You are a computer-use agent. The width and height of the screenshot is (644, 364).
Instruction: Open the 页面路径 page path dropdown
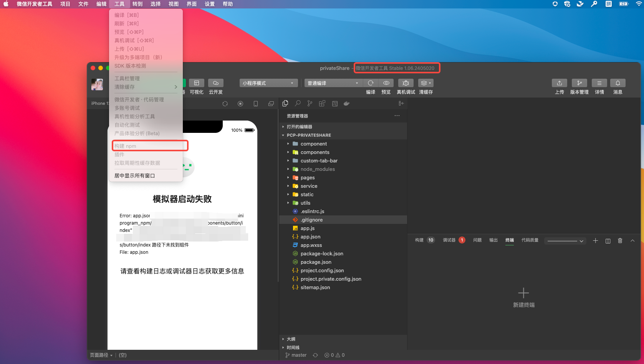[101, 355]
